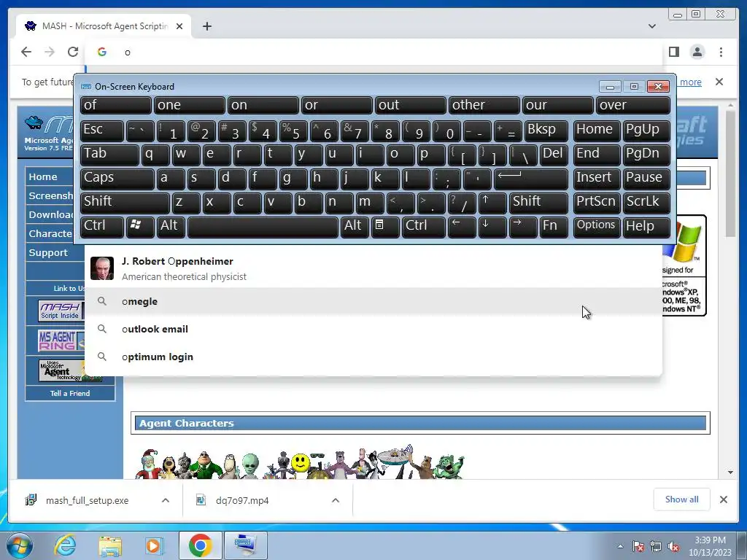Choose 'optimum login' search suggestion
747x560 pixels.
coord(373,357)
